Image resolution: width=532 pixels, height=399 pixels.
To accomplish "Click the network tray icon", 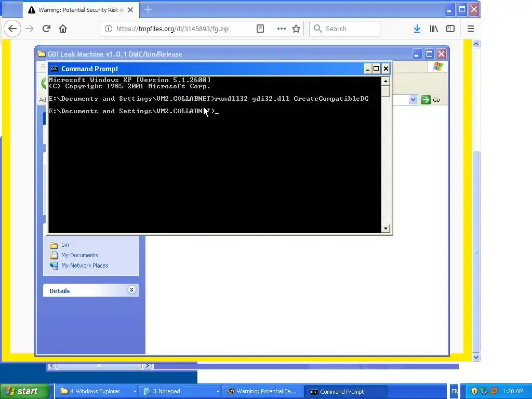I will click(x=484, y=391).
